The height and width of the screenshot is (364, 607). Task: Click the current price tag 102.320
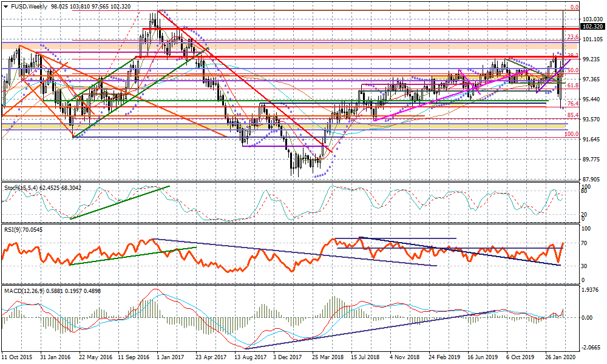(x=592, y=27)
